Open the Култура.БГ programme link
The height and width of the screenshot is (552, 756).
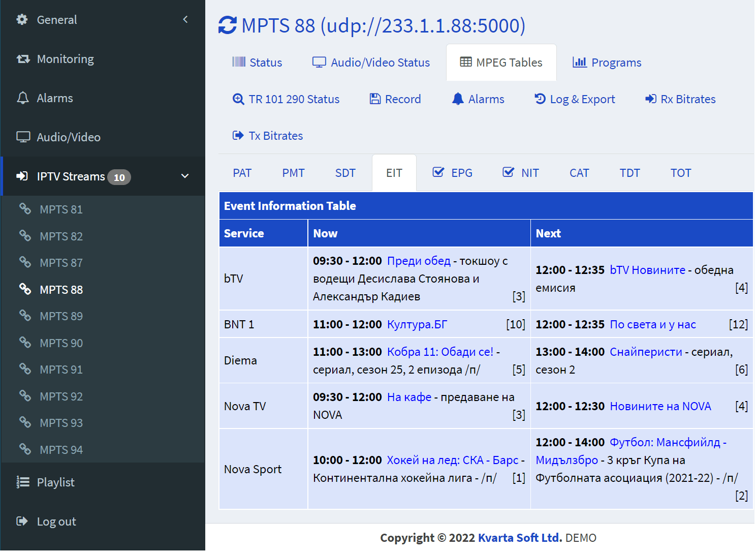[x=417, y=324]
